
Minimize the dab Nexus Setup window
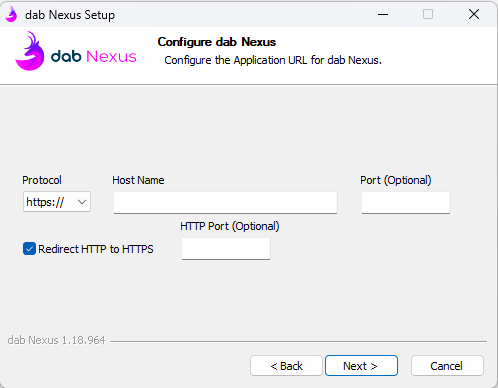click(383, 14)
